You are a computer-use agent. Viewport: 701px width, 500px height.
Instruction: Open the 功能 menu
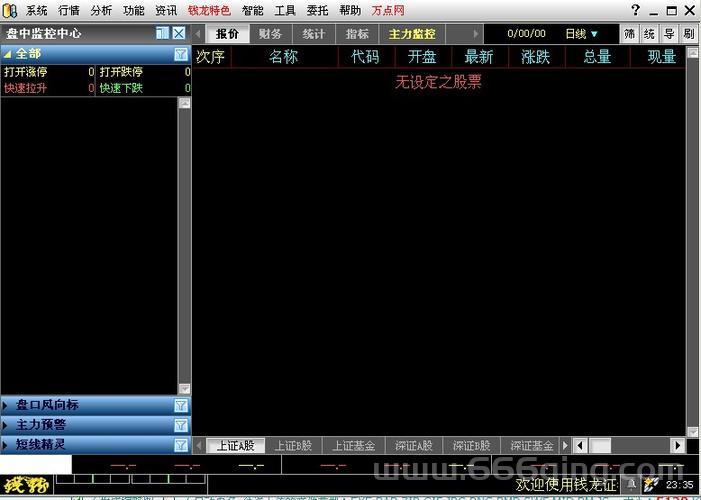tap(134, 10)
